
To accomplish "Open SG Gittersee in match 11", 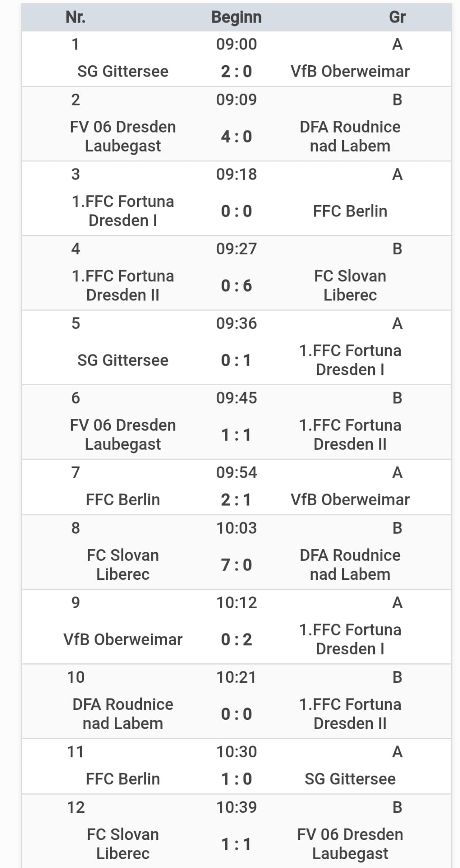I will [350, 779].
